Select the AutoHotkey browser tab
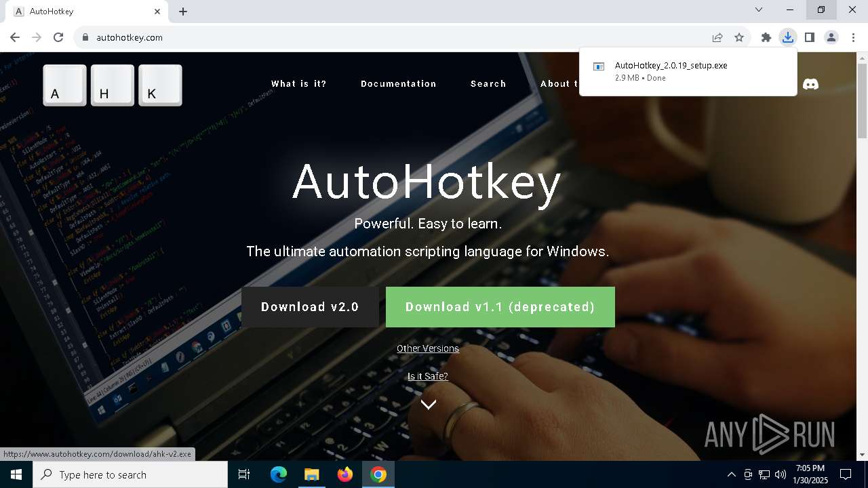Screen dimensions: 868x488 click(86, 12)
